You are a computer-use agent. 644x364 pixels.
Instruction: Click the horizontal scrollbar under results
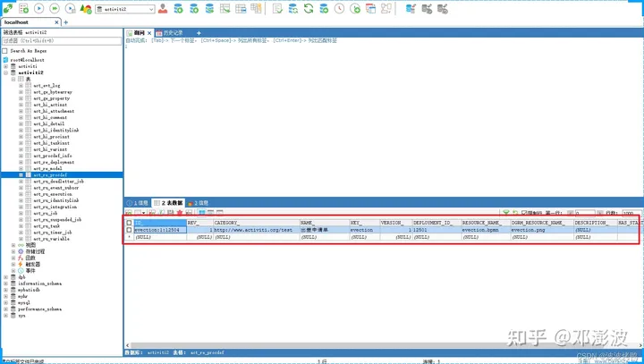[x=382, y=345]
